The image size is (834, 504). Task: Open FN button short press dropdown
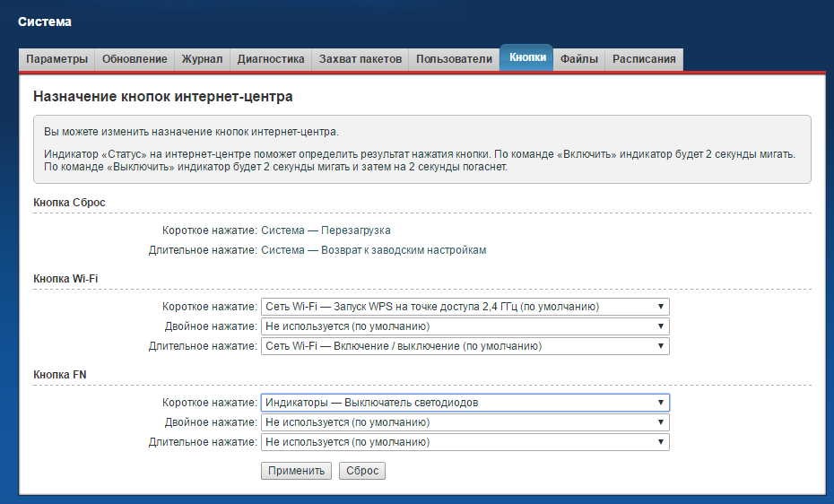465,403
